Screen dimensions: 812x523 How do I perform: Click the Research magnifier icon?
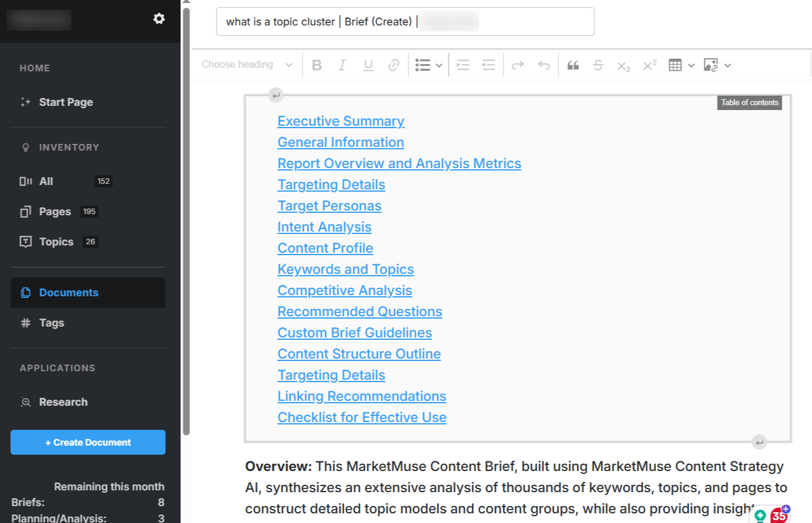click(x=25, y=402)
